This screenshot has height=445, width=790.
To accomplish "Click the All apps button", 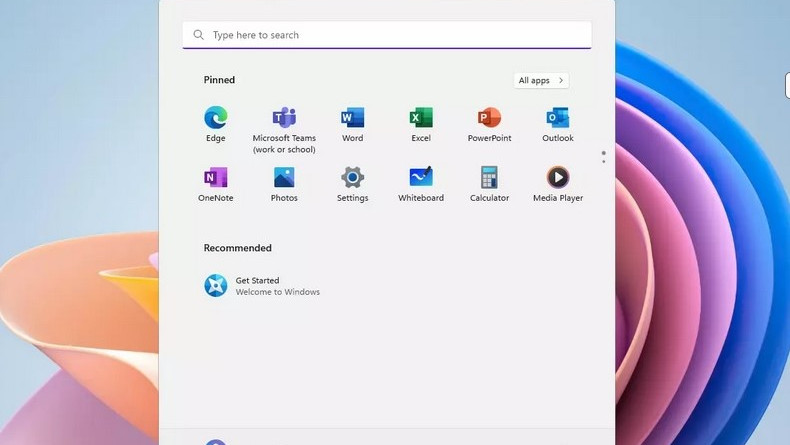I will 541,81.
